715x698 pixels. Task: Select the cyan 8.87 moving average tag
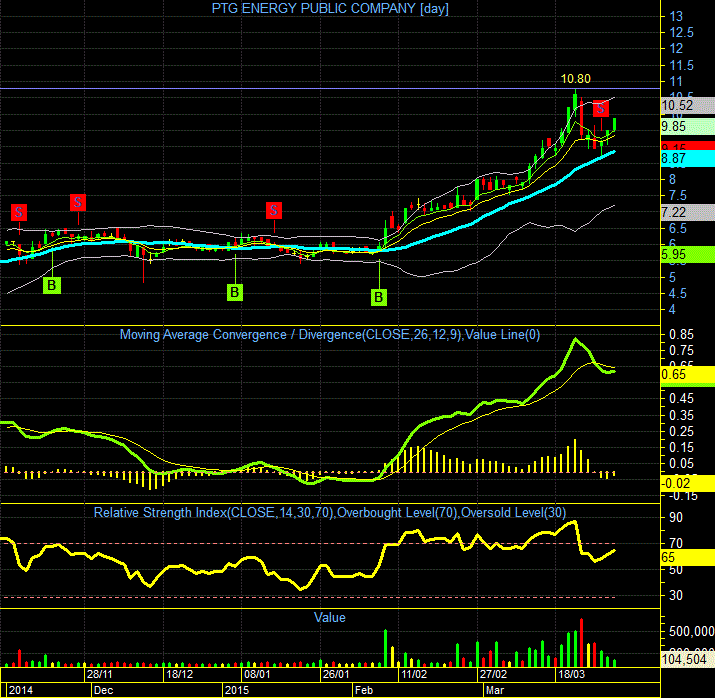688,158
